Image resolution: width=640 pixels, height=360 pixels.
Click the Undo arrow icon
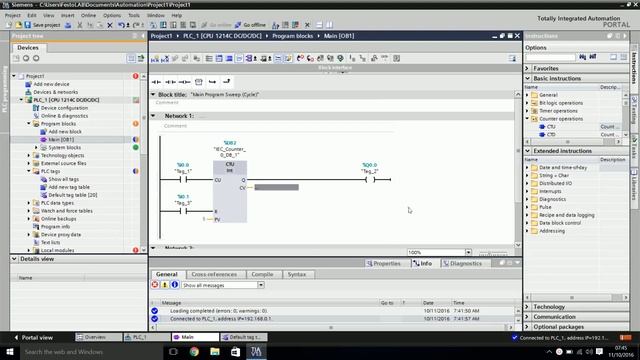121,25
